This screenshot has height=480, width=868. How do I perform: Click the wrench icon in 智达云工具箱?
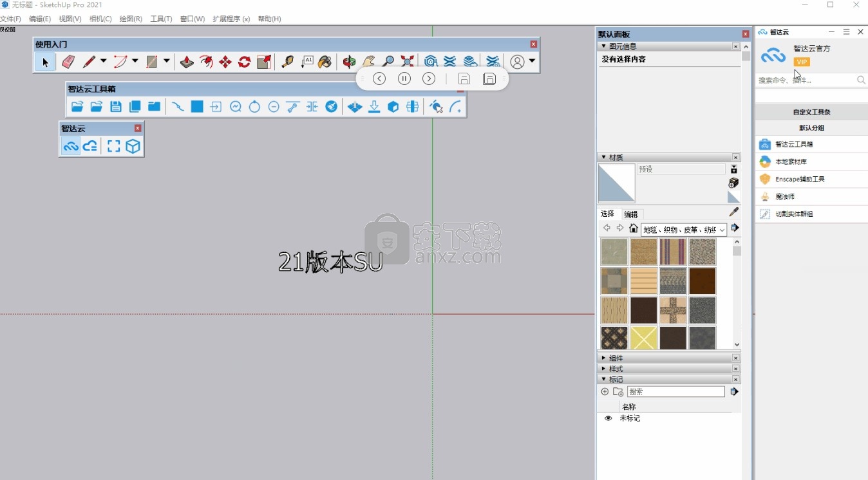pos(293,107)
